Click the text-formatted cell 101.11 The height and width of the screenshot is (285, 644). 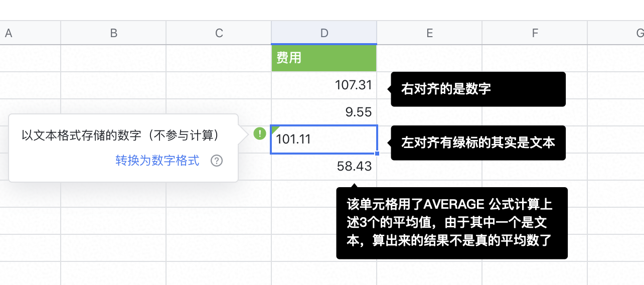[x=324, y=139]
